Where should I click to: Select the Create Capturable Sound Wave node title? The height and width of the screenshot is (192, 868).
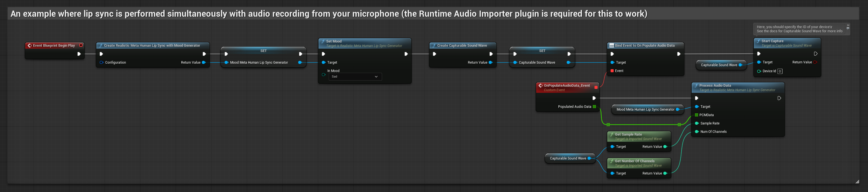pyautogui.click(x=462, y=46)
